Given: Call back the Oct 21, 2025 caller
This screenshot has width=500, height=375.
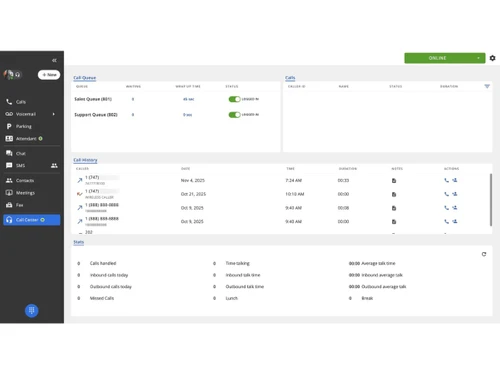Looking at the screenshot, I should pos(446,194).
